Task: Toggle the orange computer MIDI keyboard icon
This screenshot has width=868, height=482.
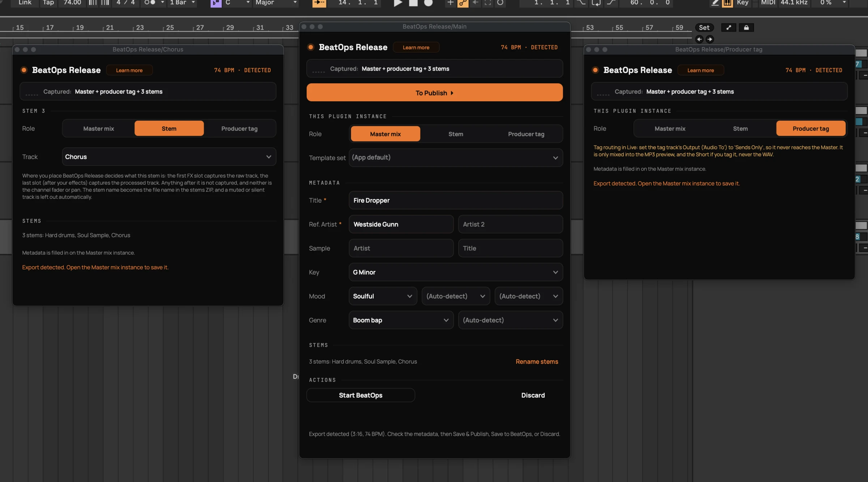Action: pyautogui.click(x=727, y=3)
